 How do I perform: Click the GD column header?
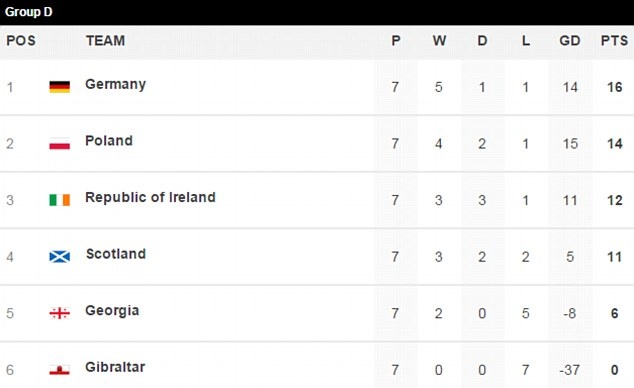(570, 40)
